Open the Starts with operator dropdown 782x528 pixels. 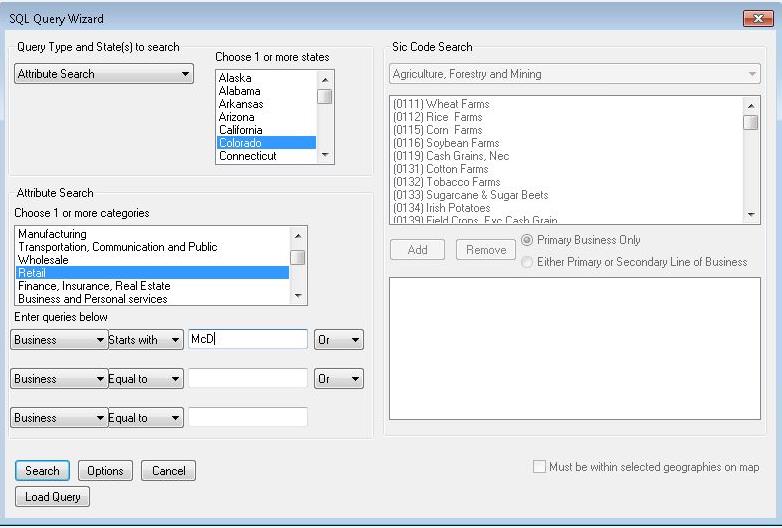pyautogui.click(x=145, y=340)
